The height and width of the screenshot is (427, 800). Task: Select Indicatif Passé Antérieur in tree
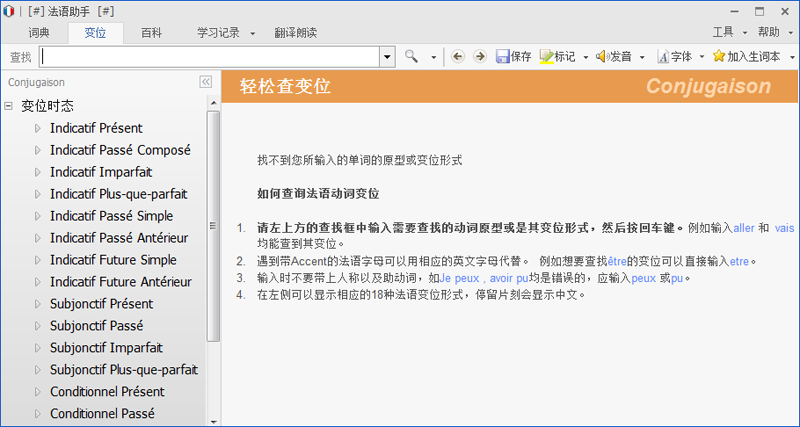[x=119, y=238]
